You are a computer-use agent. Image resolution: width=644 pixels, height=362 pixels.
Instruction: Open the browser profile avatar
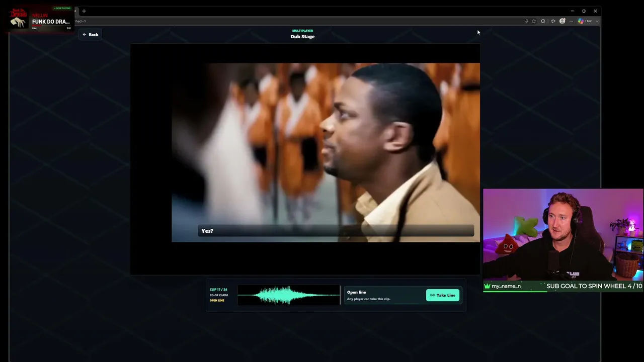point(562,21)
